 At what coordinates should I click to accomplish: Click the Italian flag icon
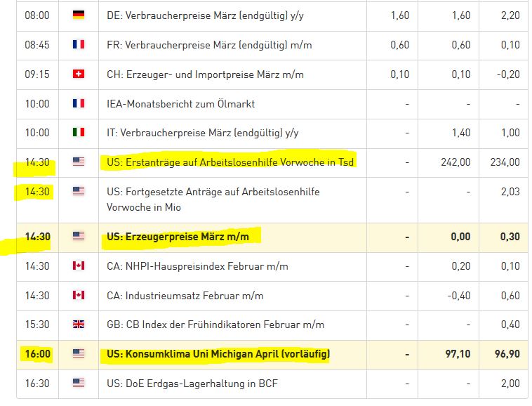(x=79, y=132)
